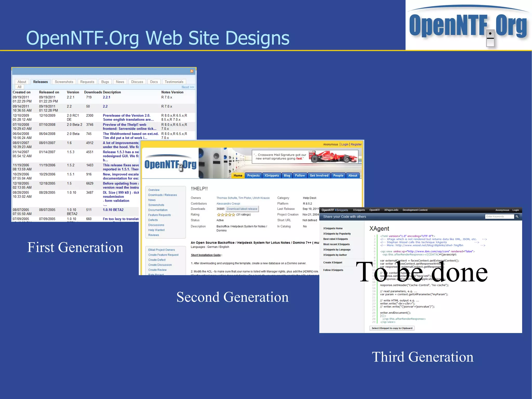Click Create Review link
Screen dimensions: 532x399
[x=157, y=270]
